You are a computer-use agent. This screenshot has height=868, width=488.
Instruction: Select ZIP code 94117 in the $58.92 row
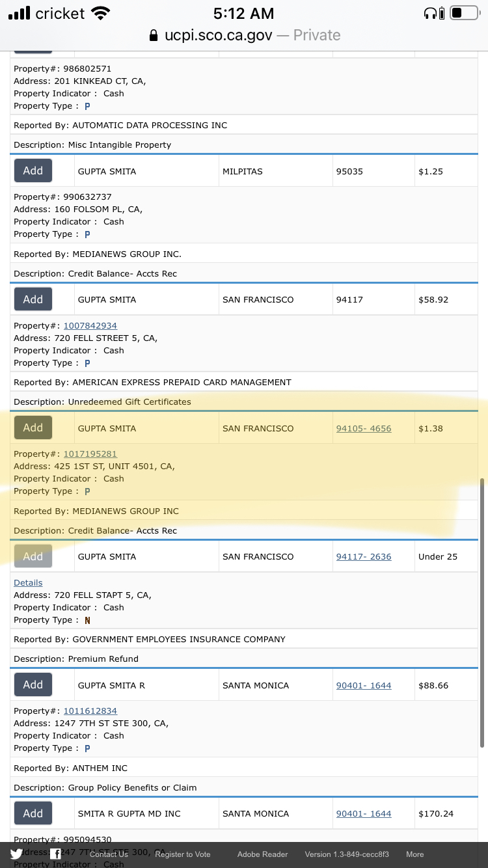pyautogui.click(x=373, y=299)
